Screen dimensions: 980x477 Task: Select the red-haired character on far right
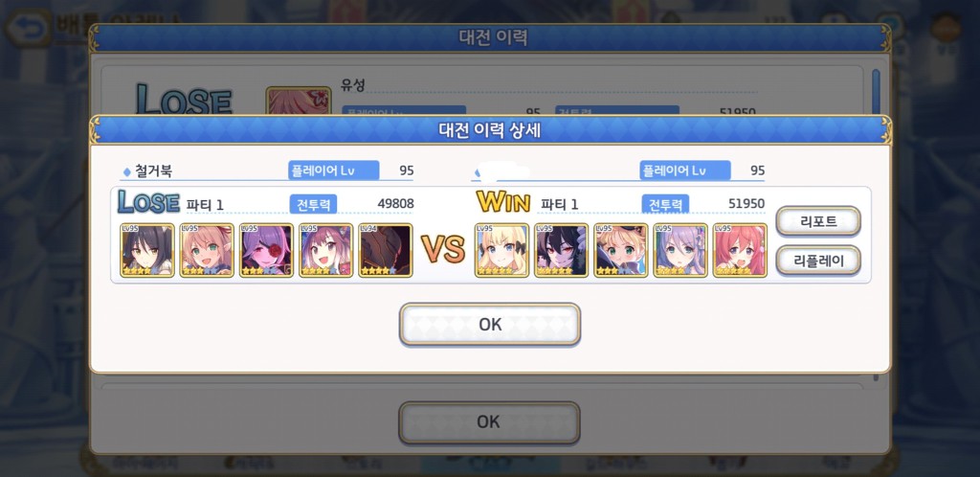coord(740,250)
